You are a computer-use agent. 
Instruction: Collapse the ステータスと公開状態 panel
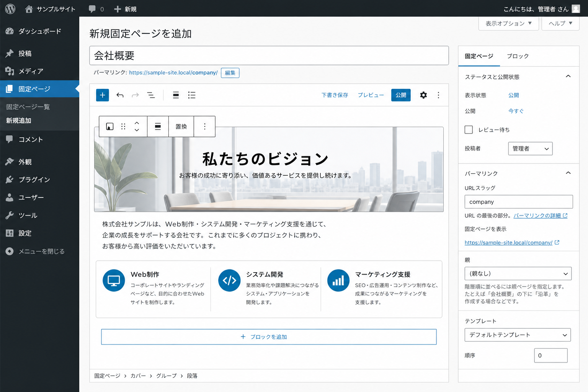[568, 77]
